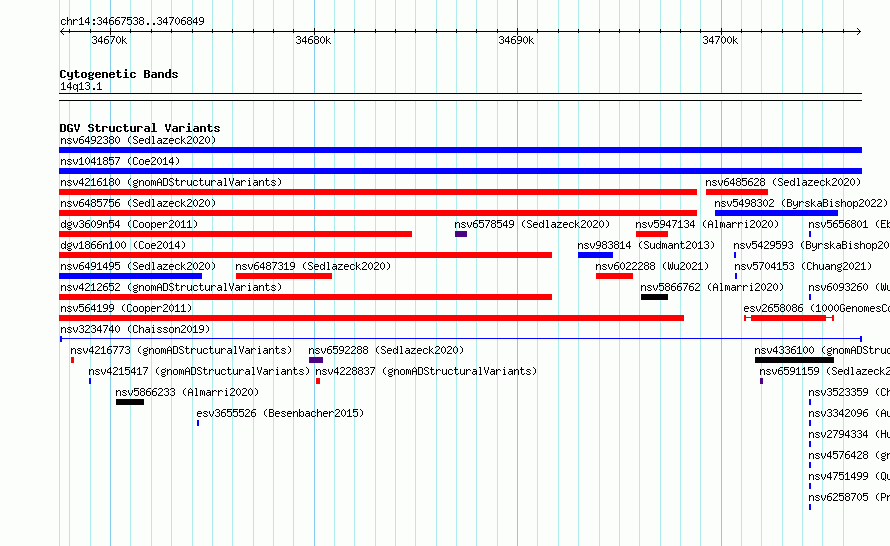
Task: Select the black nsv5866233 feature block
Action: click(x=130, y=402)
